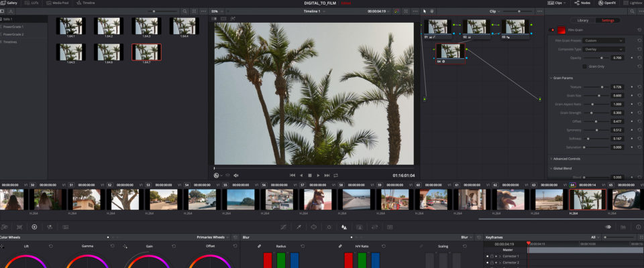The image size is (644, 268).
Task: Select still thumbnail 1.64.1
Action: [71, 26]
